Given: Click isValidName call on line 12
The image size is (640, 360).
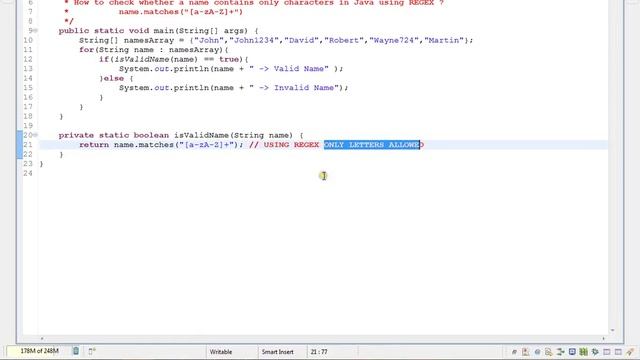Looking at the screenshot, I should click(x=142, y=59).
